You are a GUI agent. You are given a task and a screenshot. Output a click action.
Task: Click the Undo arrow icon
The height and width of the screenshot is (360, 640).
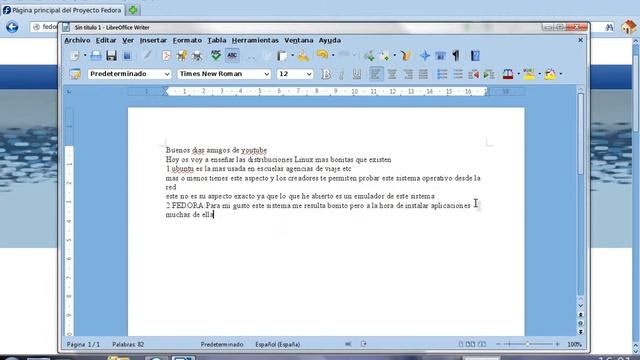coord(322,56)
